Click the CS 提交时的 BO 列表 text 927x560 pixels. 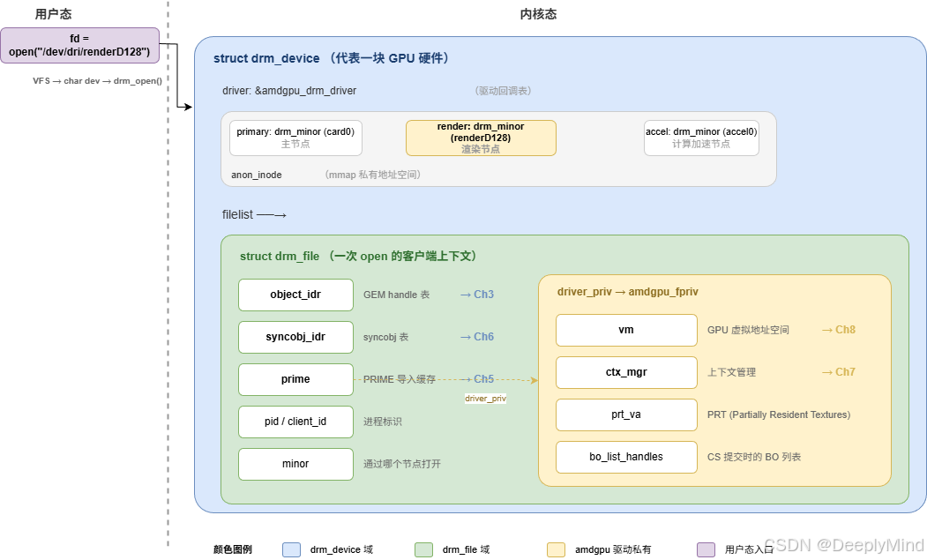(x=754, y=457)
